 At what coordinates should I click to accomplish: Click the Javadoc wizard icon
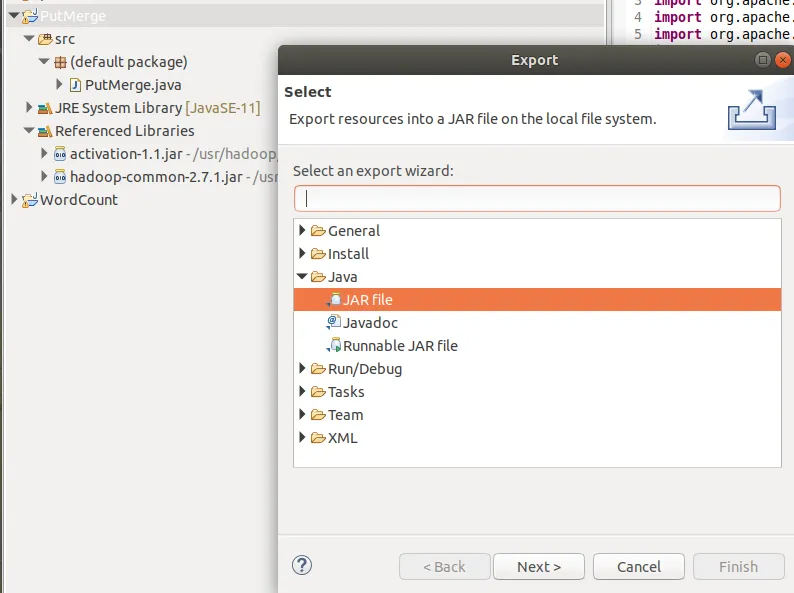point(334,323)
